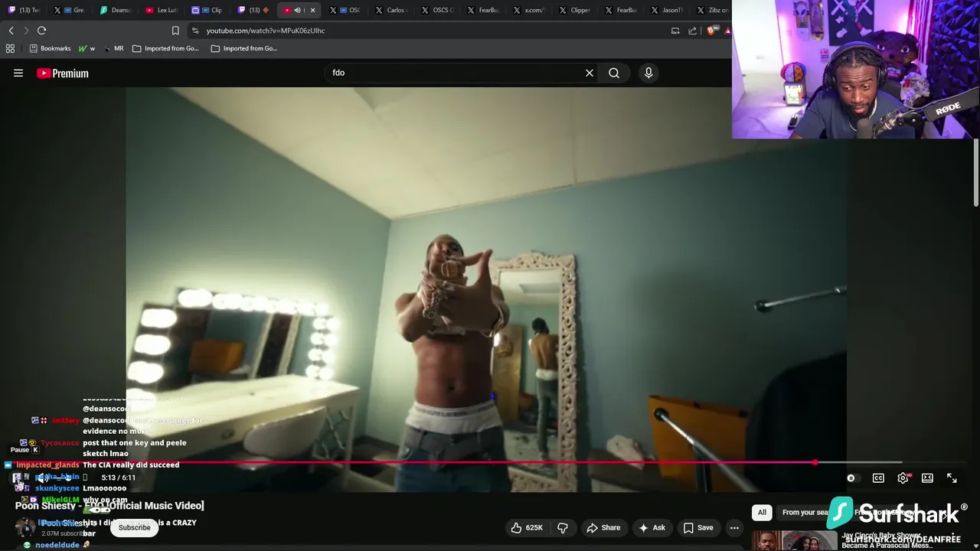Image resolution: width=980 pixels, height=551 pixels.
Task: Seek using the red progress bar scrubber
Action: click(x=815, y=462)
